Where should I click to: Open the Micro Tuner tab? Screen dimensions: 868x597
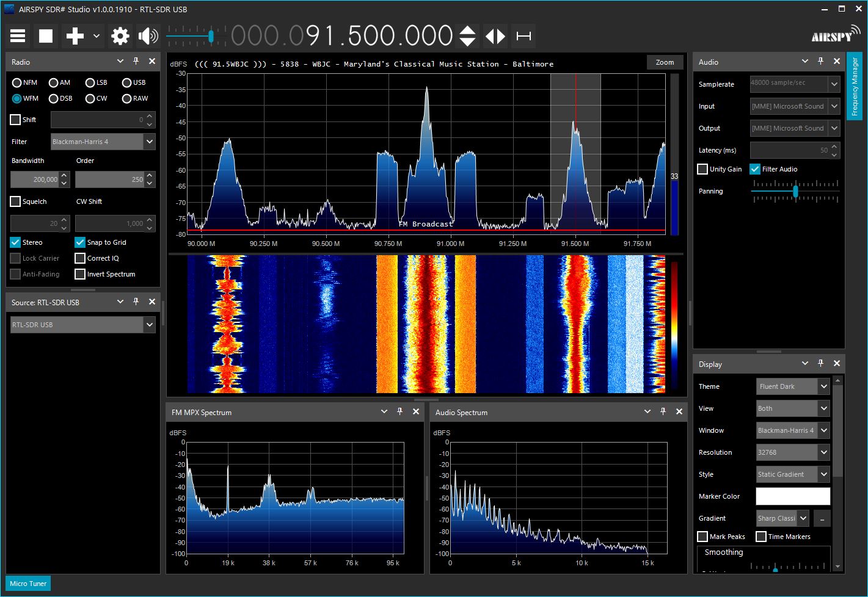28,584
